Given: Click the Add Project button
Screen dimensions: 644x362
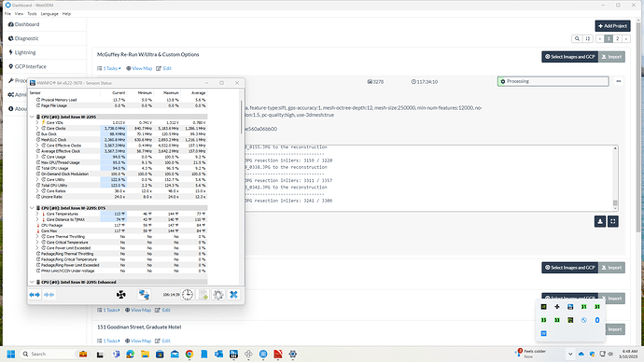Looking at the screenshot, I should [612, 26].
